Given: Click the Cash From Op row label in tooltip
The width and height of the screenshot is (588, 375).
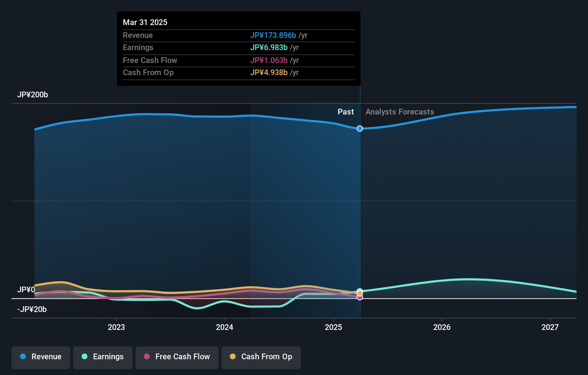Looking at the screenshot, I should point(148,72).
